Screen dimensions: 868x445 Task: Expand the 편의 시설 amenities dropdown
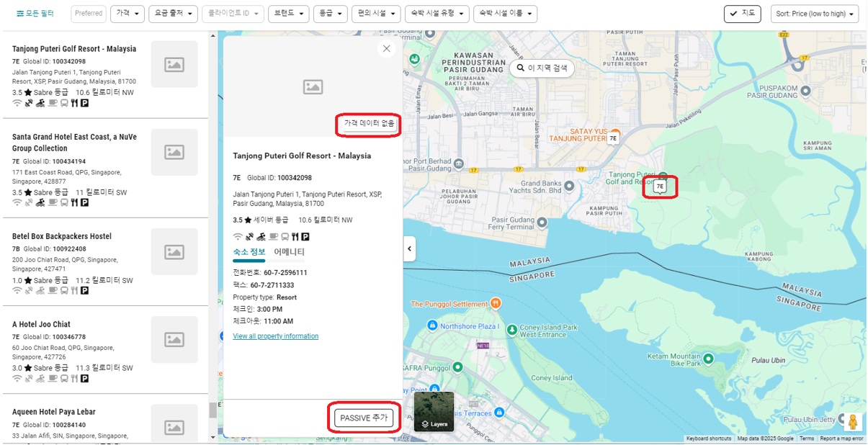click(376, 14)
